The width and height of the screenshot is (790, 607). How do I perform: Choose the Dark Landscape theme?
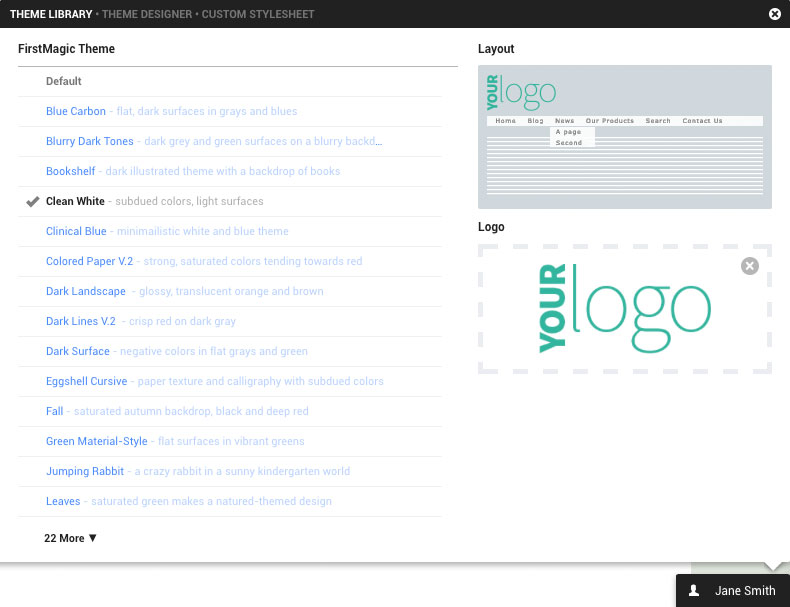point(86,292)
